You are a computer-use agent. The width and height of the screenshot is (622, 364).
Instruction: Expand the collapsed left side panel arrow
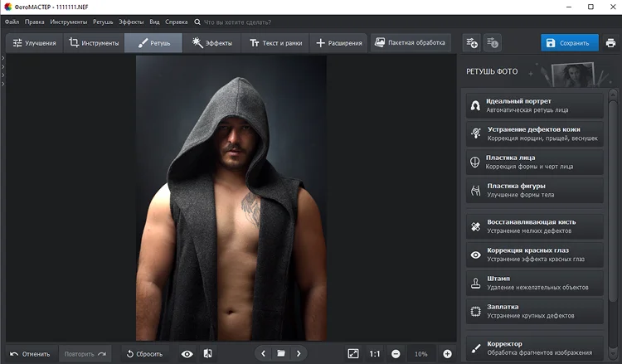pyautogui.click(x=3, y=58)
